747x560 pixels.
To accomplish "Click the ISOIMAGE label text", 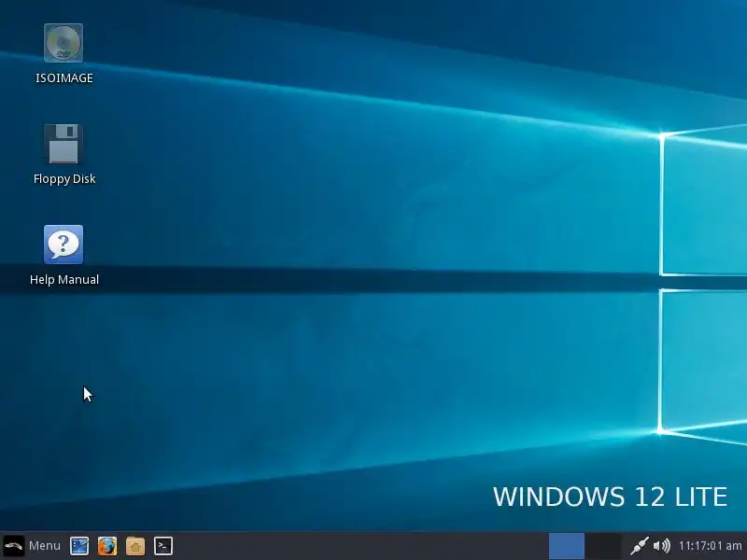I will [64, 78].
